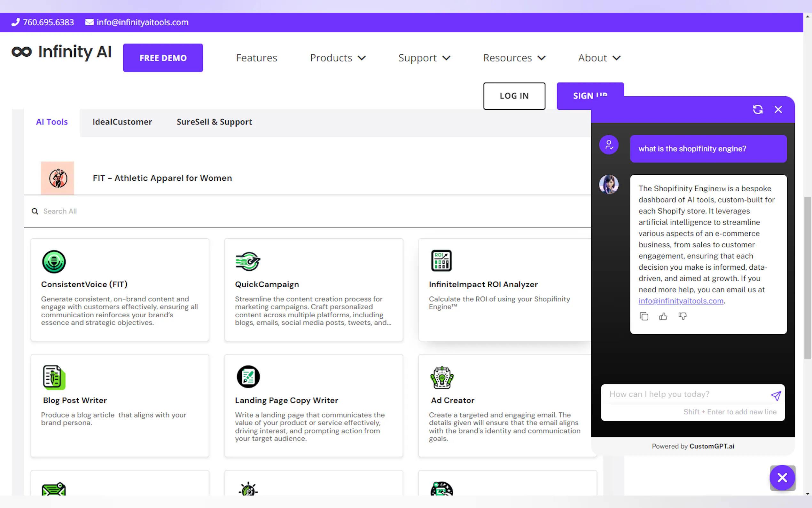The height and width of the screenshot is (508, 812).
Task: Click the Ad Creator lightbulb icon
Action: coord(442,377)
